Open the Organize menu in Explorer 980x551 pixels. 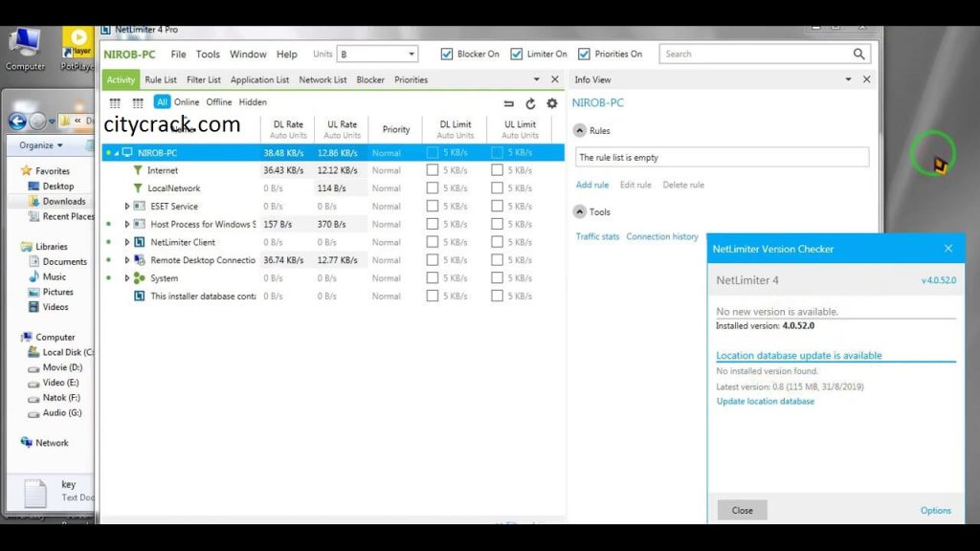40,145
